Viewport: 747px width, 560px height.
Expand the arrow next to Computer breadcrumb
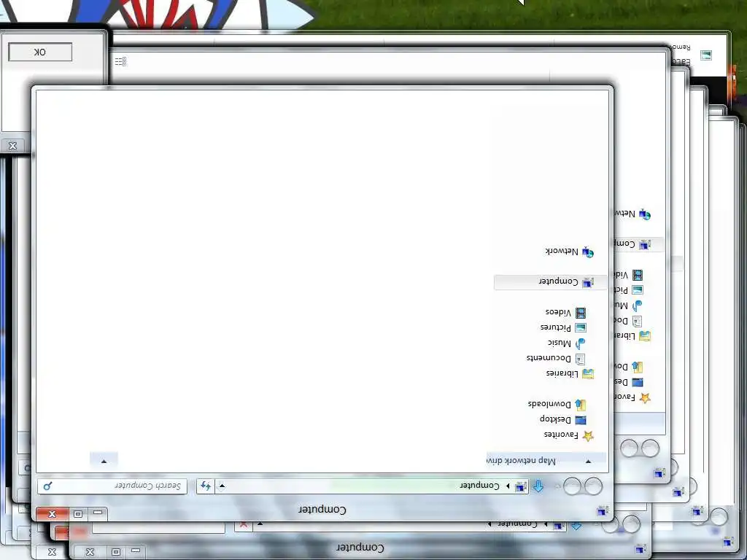(x=508, y=486)
